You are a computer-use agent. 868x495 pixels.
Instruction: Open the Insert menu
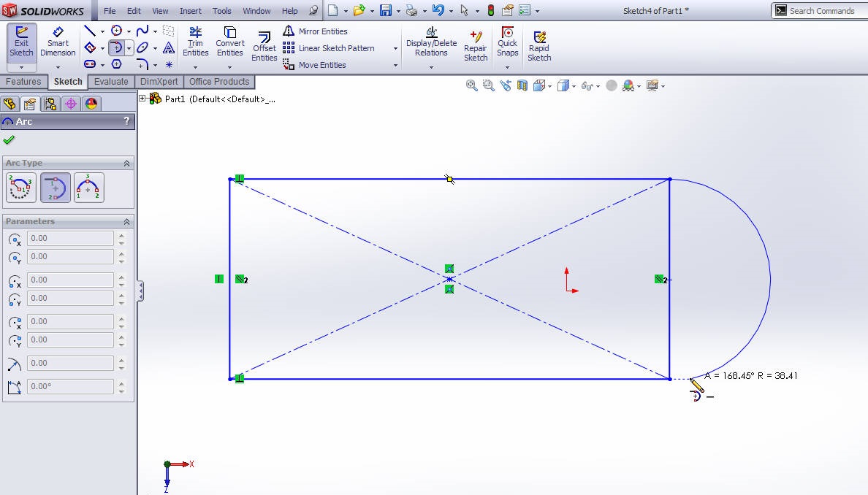coord(190,11)
